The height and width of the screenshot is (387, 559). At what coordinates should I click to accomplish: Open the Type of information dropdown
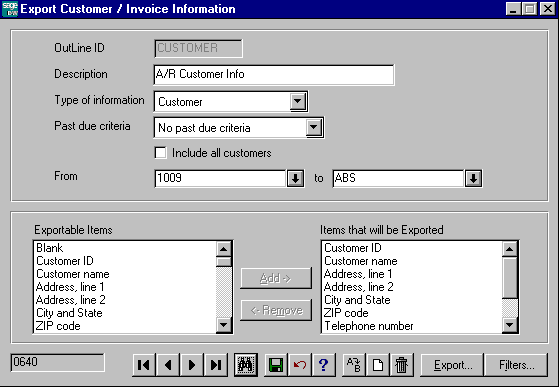click(298, 102)
